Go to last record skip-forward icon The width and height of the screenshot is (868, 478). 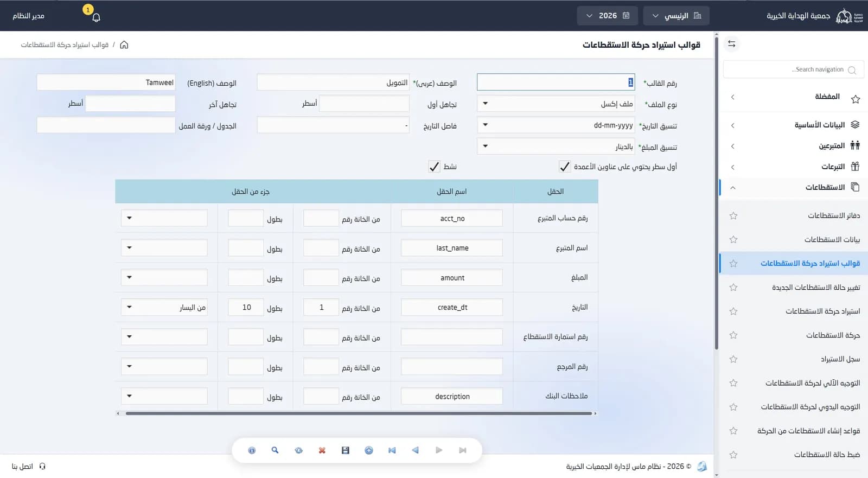tap(463, 450)
